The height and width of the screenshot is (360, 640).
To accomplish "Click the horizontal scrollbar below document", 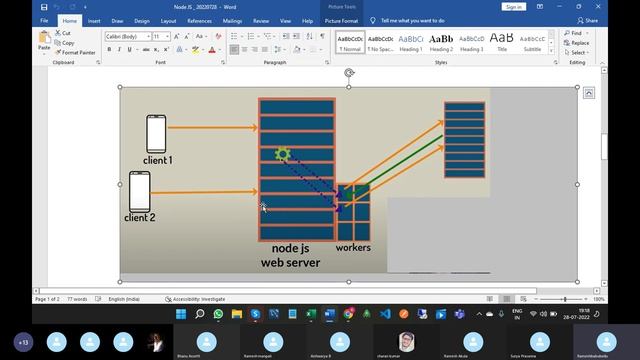I will 288,291.
